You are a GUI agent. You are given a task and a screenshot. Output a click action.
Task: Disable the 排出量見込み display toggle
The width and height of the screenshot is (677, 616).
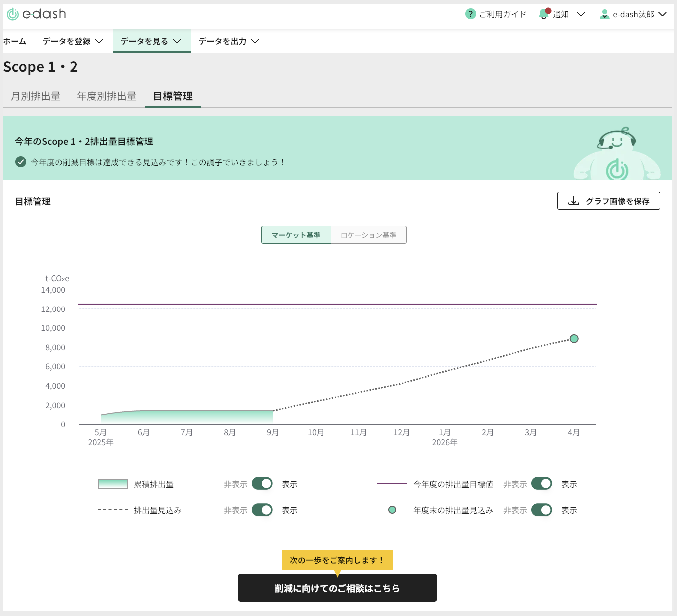pos(262,510)
